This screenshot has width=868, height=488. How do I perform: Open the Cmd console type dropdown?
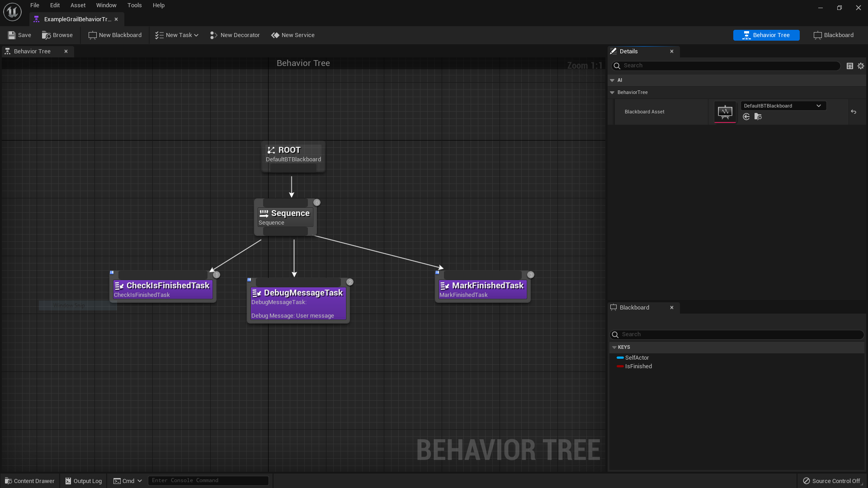coord(127,481)
